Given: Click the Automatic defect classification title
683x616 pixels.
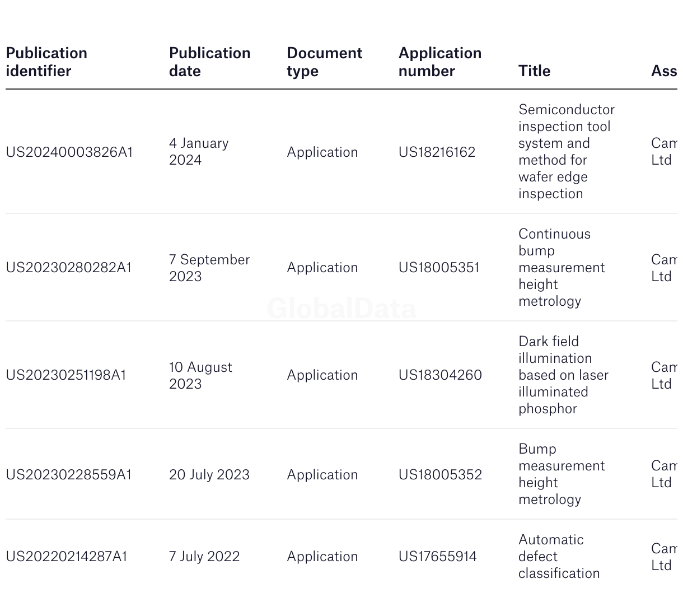Looking at the screenshot, I should pos(559,557).
